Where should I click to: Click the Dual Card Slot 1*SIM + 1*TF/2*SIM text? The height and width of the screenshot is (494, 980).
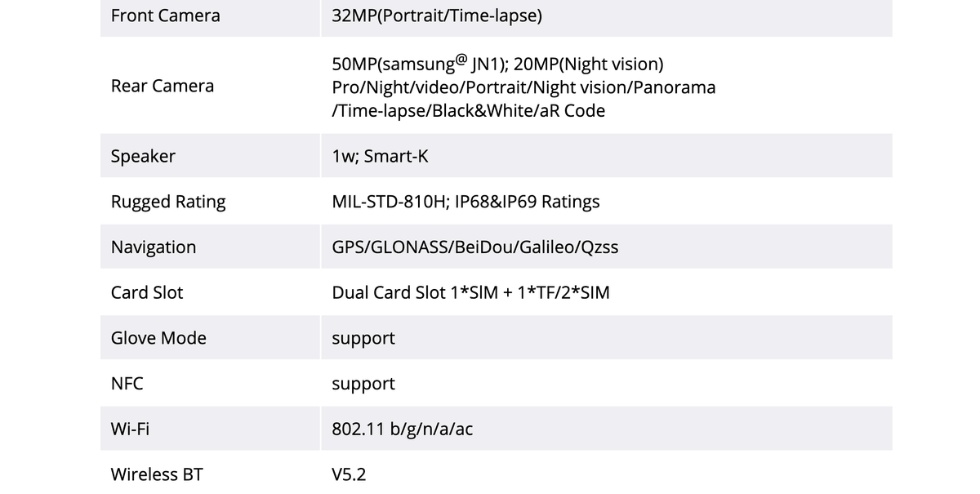(470, 292)
